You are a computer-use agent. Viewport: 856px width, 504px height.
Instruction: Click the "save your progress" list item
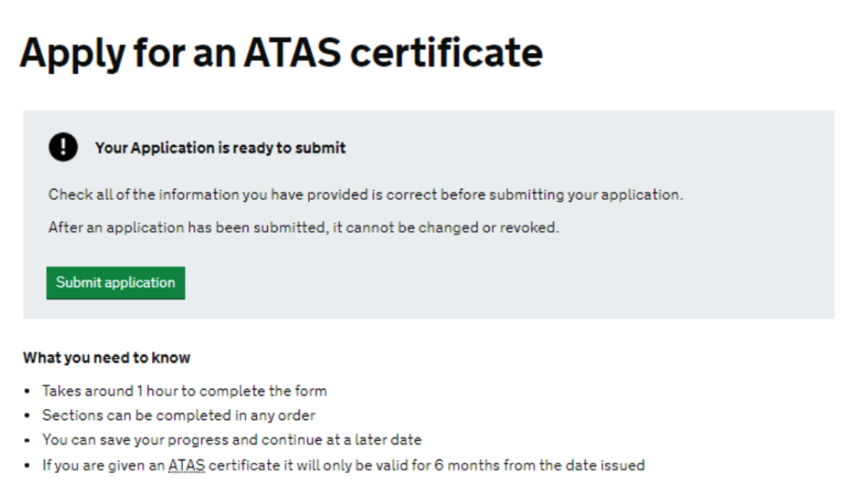231,440
